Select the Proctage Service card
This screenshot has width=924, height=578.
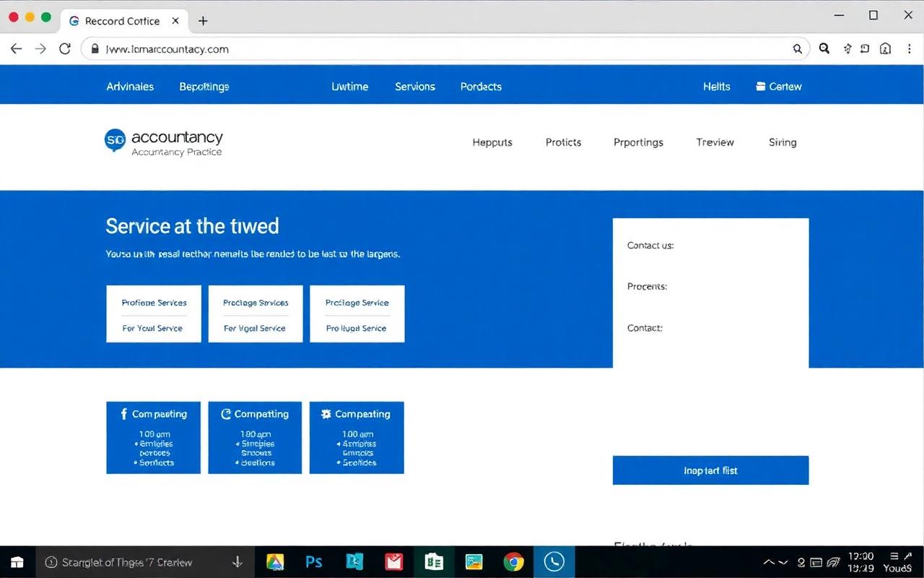point(357,314)
